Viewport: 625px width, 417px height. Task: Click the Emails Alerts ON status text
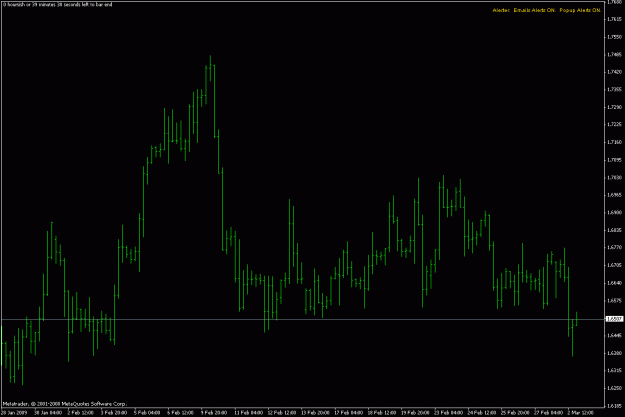(x=535, y=10)
